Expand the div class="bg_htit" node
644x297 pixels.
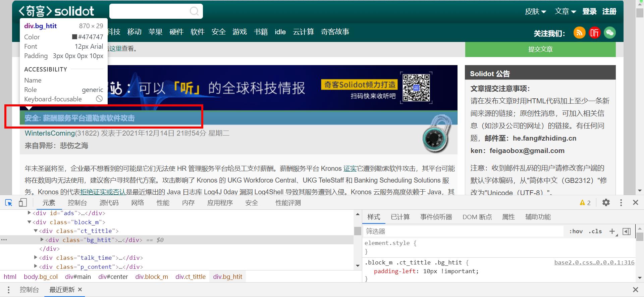[x=42, y=240]
